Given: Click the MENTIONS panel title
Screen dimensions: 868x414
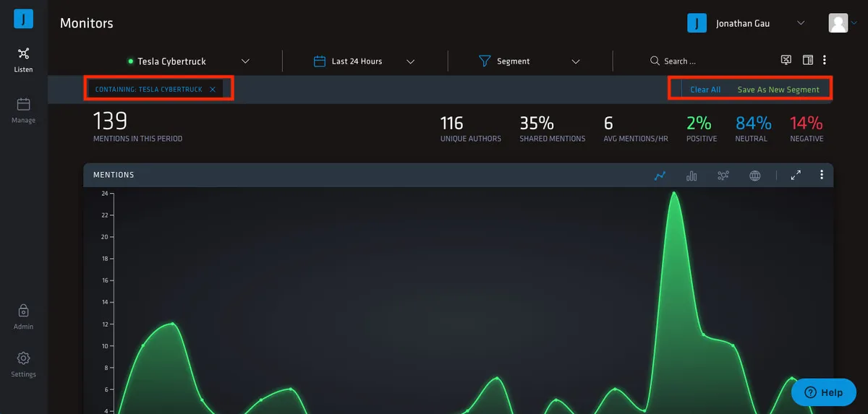Looking at the screenshot, I should tap(114, 175).
